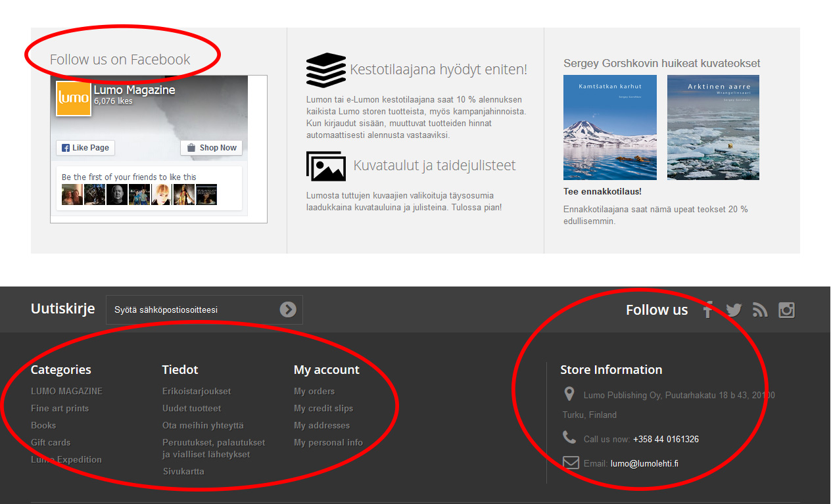
Task: Click the Categories footer heading
Action: point(61,370)
